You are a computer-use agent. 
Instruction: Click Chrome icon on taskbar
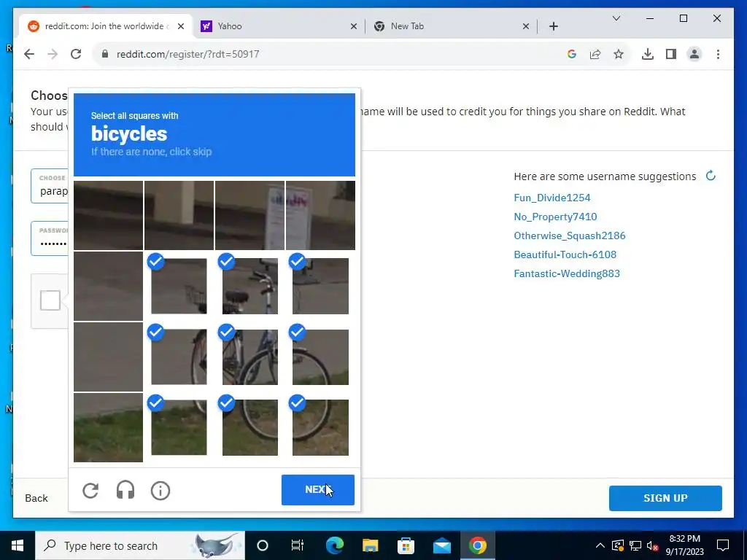(477, 545)
